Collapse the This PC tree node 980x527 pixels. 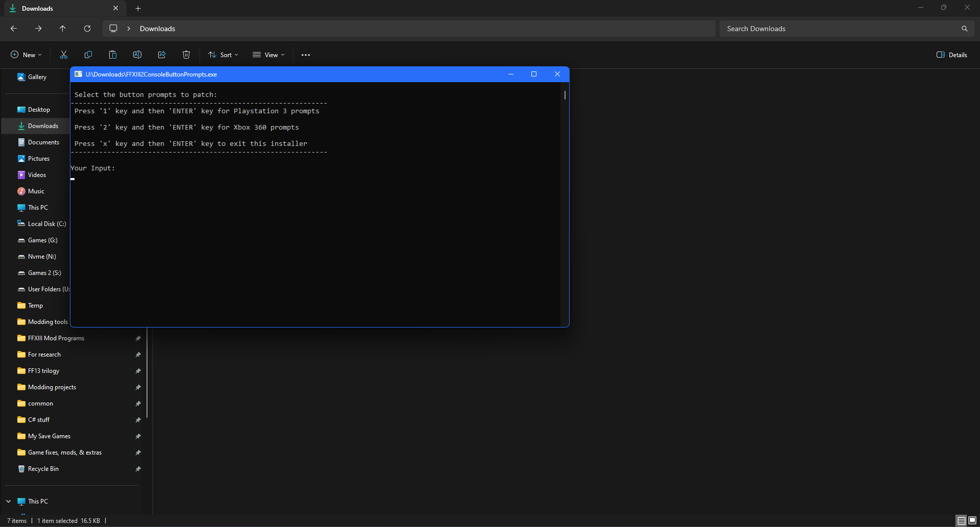point(9,501)
